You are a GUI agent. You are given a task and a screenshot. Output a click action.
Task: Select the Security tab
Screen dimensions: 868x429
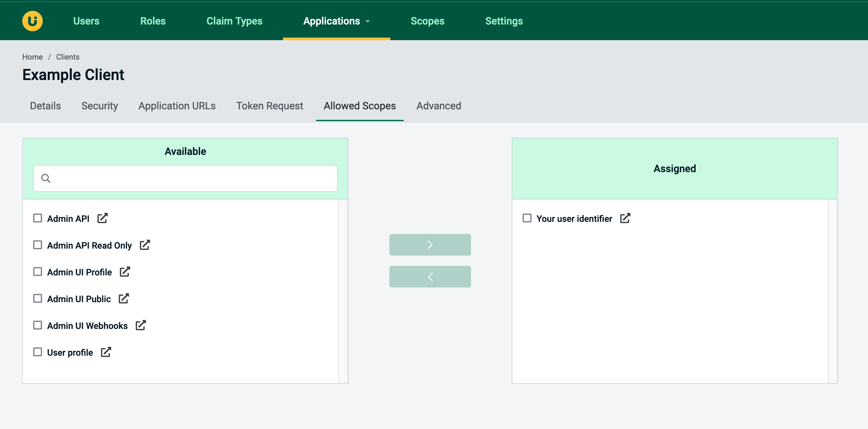(100, 106)
